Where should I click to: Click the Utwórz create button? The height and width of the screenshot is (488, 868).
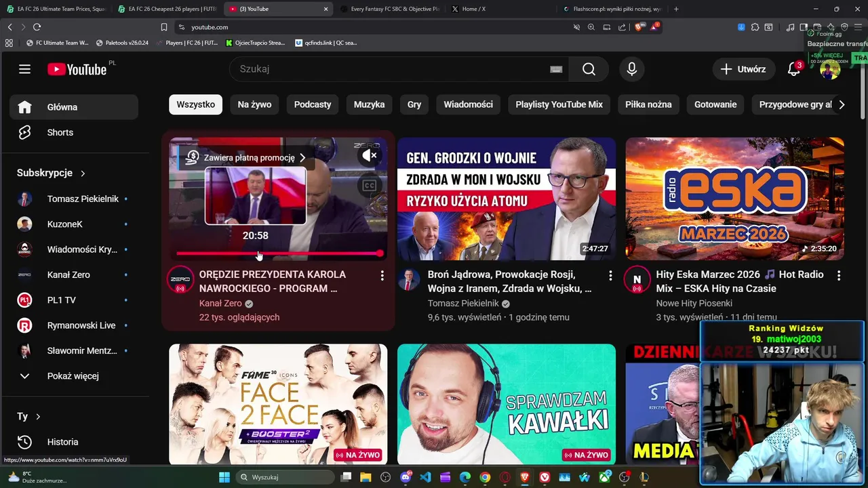743,69
